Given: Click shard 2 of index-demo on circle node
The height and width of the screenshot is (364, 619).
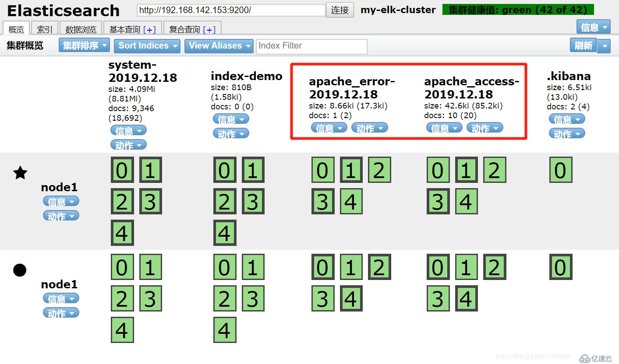Looking at the screenshot, I should [x=225, y=298].
